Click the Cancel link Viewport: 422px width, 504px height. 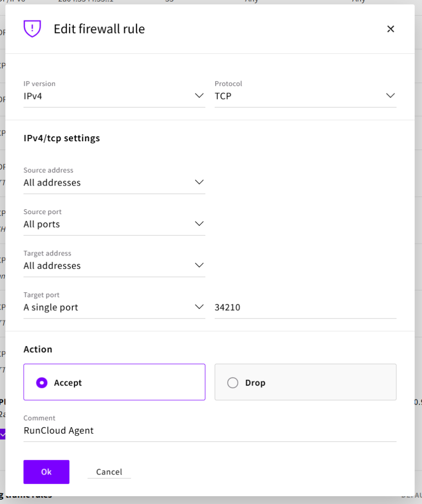[x=109, y=472]
